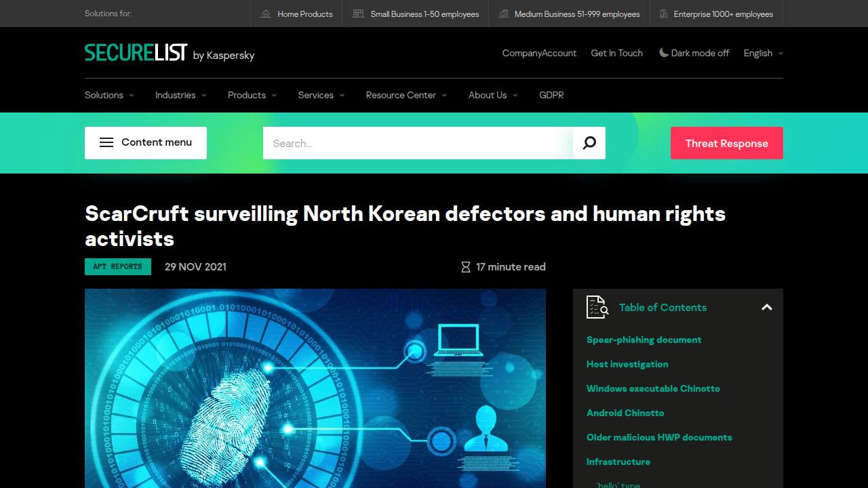Click inside the Search input field
This screenshot has width=868, height=488.
[418, 143]
